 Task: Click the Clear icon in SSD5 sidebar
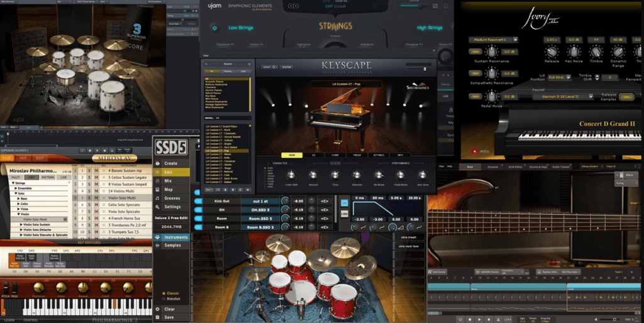tap(158, 309)
